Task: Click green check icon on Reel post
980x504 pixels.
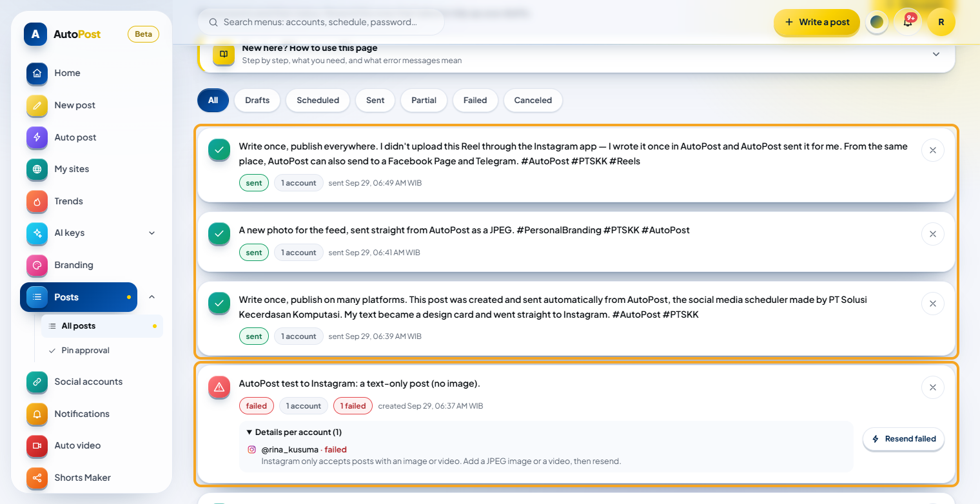Action: tap(219, 150)
